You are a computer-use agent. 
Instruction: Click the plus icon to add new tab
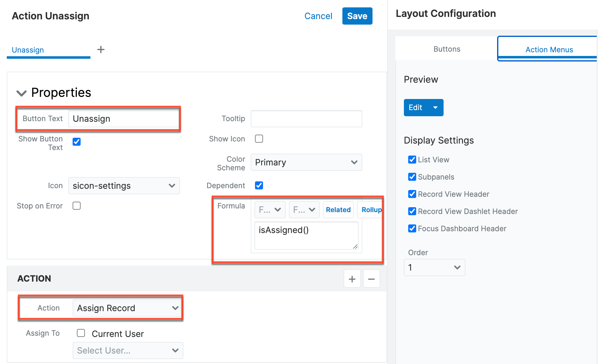(x=101, y=49)
